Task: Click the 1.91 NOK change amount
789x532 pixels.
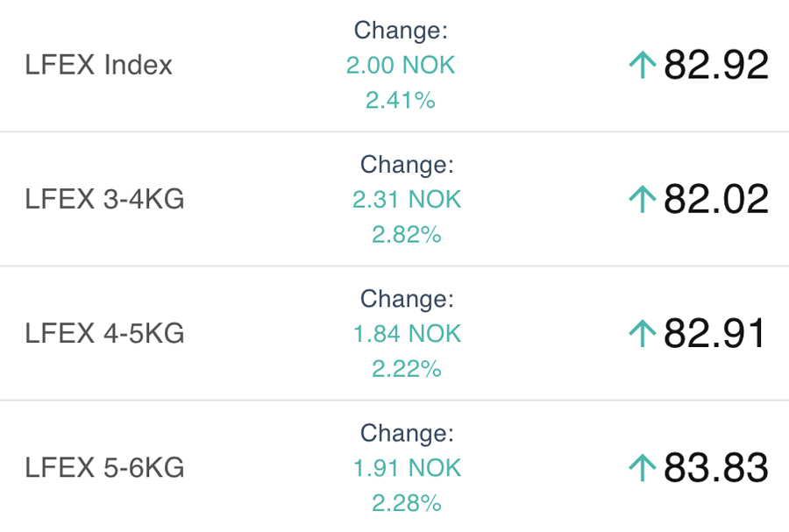Action: [407, 468]
